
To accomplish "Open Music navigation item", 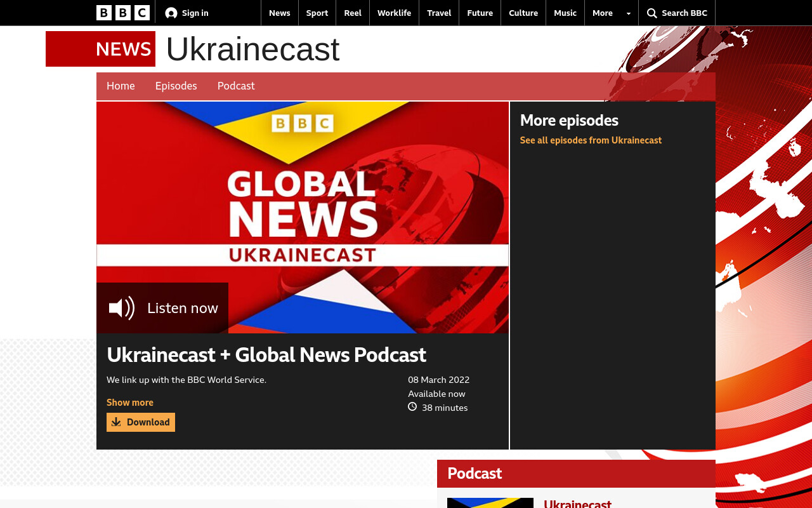I will click(x=565, y=13).
